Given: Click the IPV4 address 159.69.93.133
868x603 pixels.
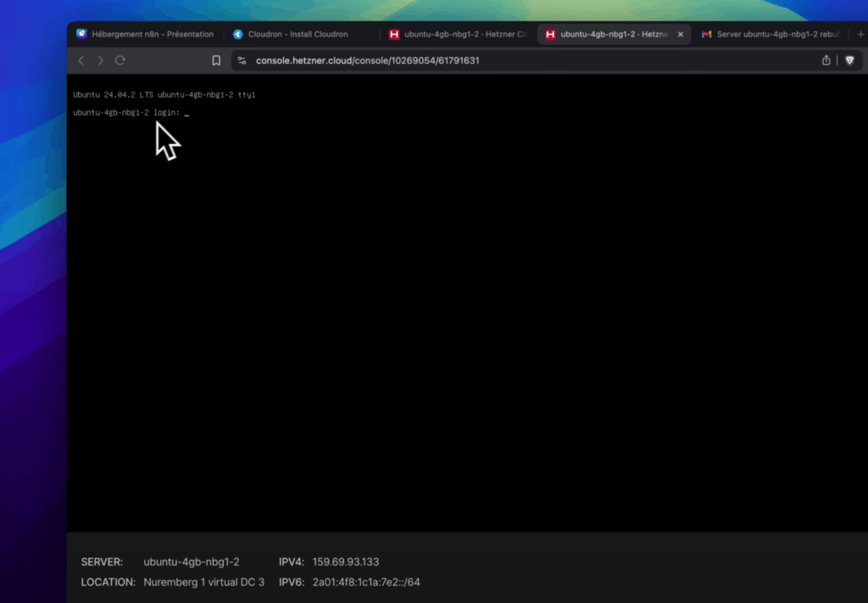Looking at the screenshot, I should (x=346, y=561).
